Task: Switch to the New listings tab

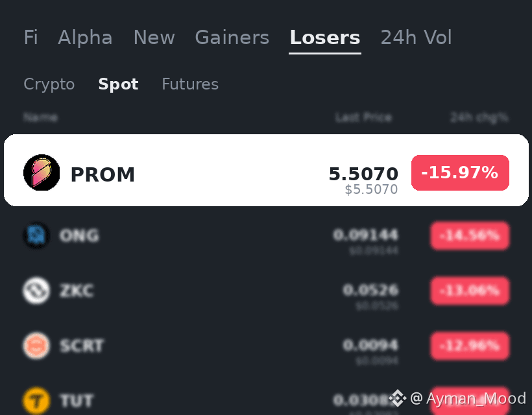Action: (x=154, y=38)
